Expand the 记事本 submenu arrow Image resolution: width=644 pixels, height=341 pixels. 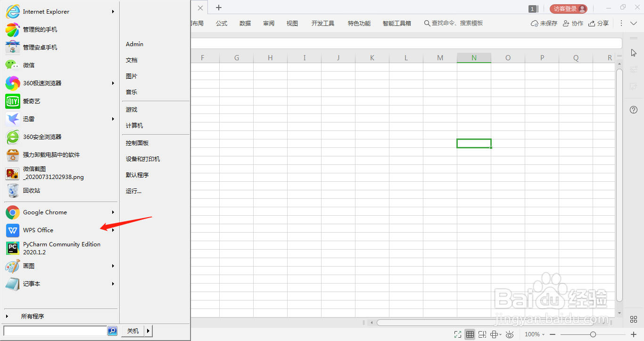[113, 284]
